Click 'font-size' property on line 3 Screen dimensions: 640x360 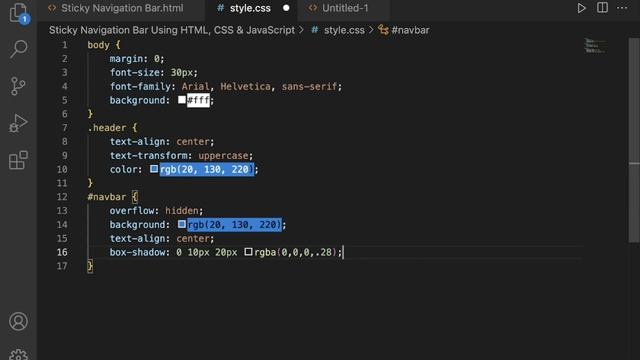134,73
